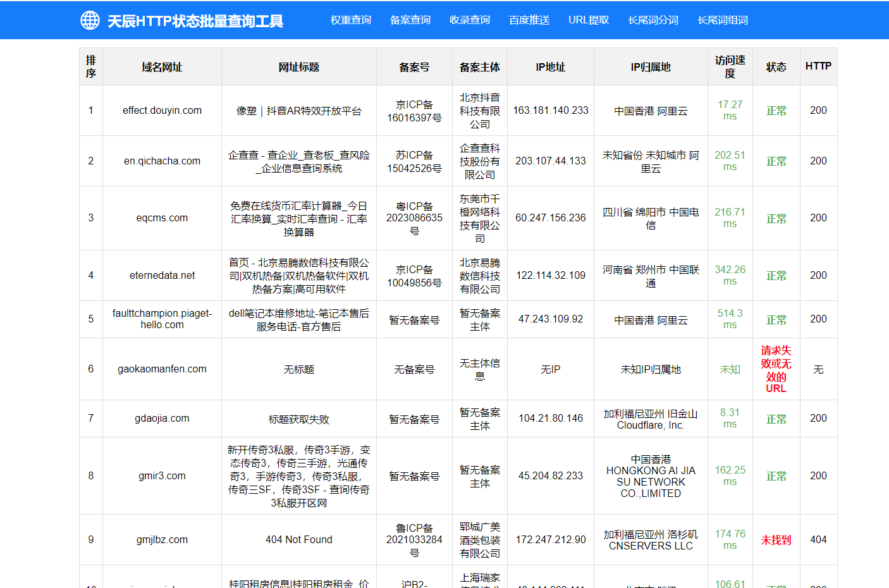
Task: Open the 长尾词分词 navigation item
Action: point(653,20)
